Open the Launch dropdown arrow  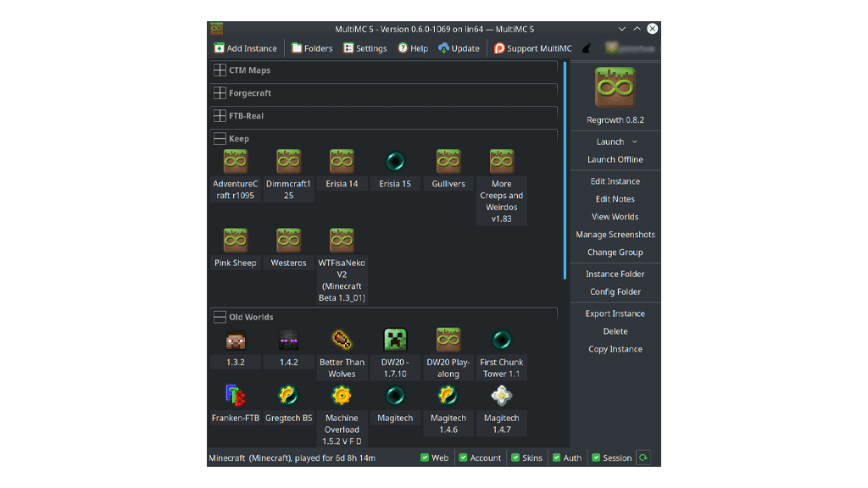(x=635, y=141)
